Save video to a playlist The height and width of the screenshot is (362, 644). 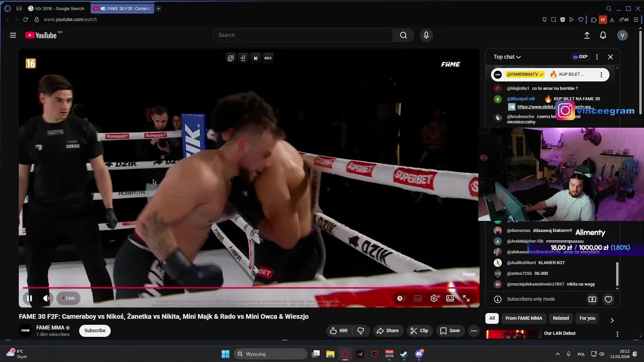pos(450,330)
